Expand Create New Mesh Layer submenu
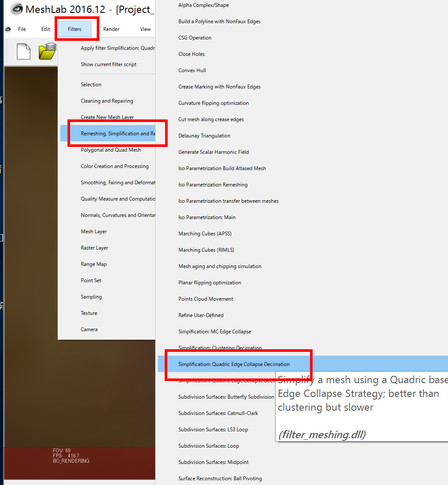 [x=108, y=117]
